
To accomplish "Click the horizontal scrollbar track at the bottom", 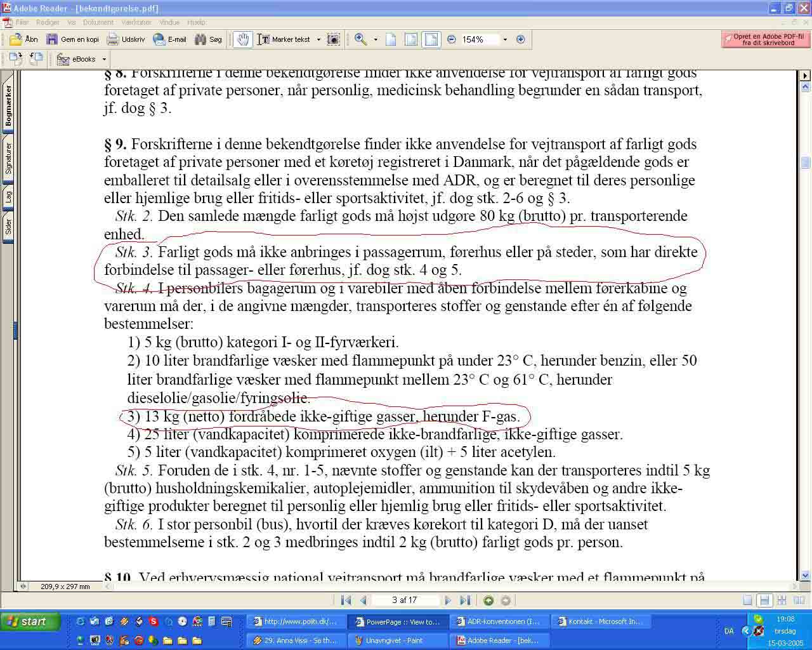I will (x=450, y=586).
